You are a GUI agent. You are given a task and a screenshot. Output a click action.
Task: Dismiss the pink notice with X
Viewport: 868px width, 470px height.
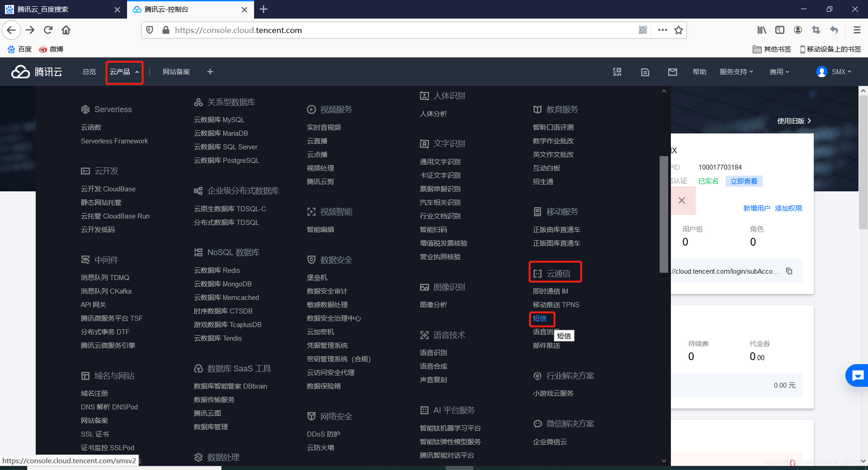[x=682, y=200]
